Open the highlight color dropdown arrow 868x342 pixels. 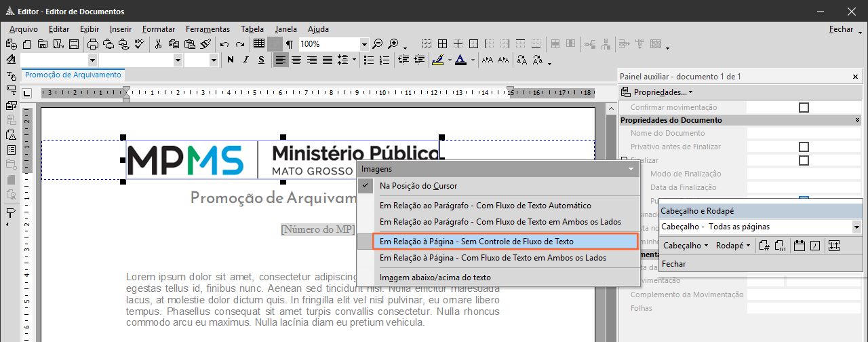point(448,60)
